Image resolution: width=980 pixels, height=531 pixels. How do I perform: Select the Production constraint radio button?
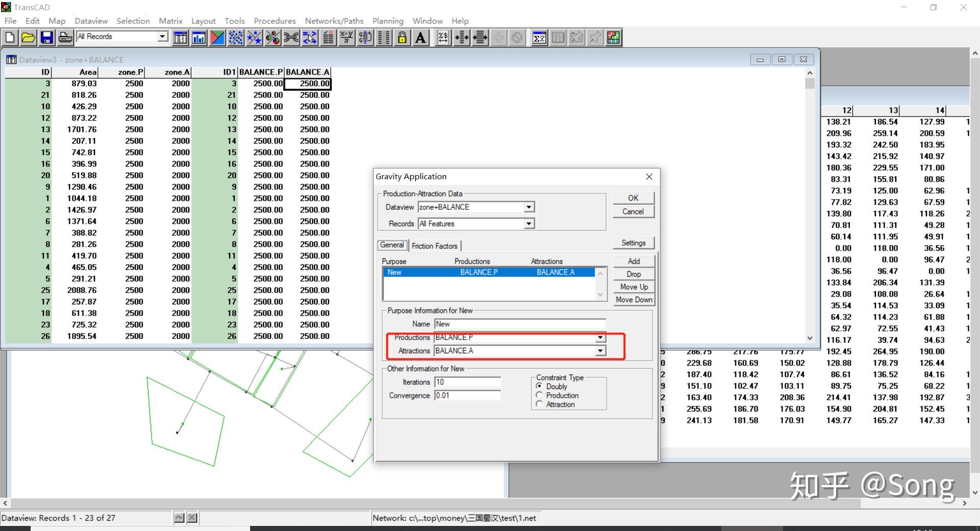click(540, 395)
